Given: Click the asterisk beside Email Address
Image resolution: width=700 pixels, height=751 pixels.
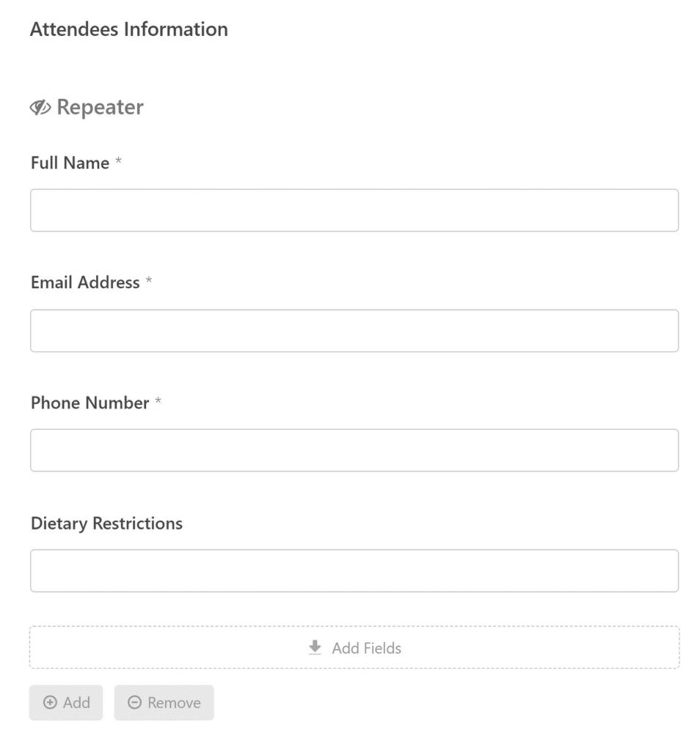Looking at the screenshot, I should [149, 280].
